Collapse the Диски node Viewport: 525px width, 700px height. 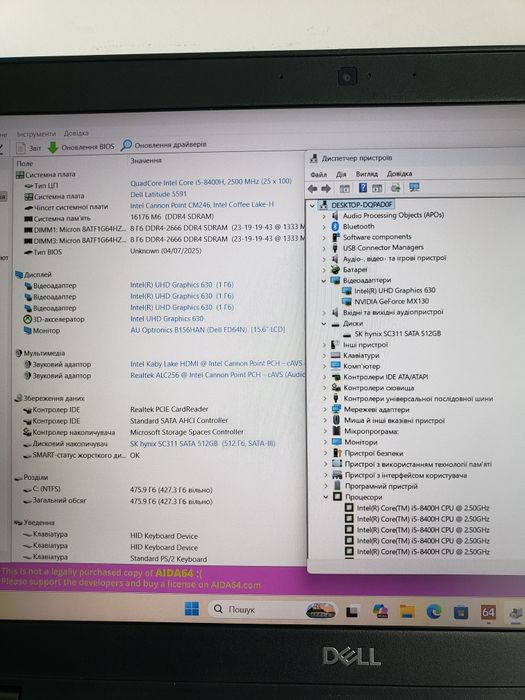tap(324, 324)
